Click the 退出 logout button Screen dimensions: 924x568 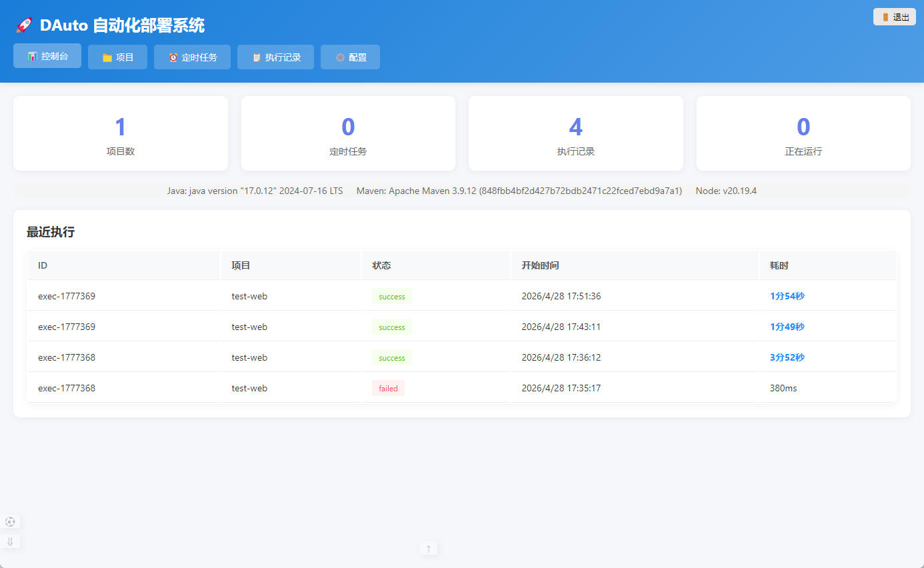895,17
